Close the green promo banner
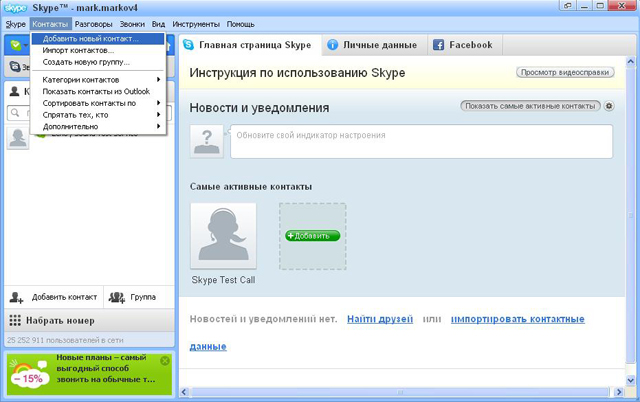This screenshot has height=402, width=640. click(x=165, y=361)
